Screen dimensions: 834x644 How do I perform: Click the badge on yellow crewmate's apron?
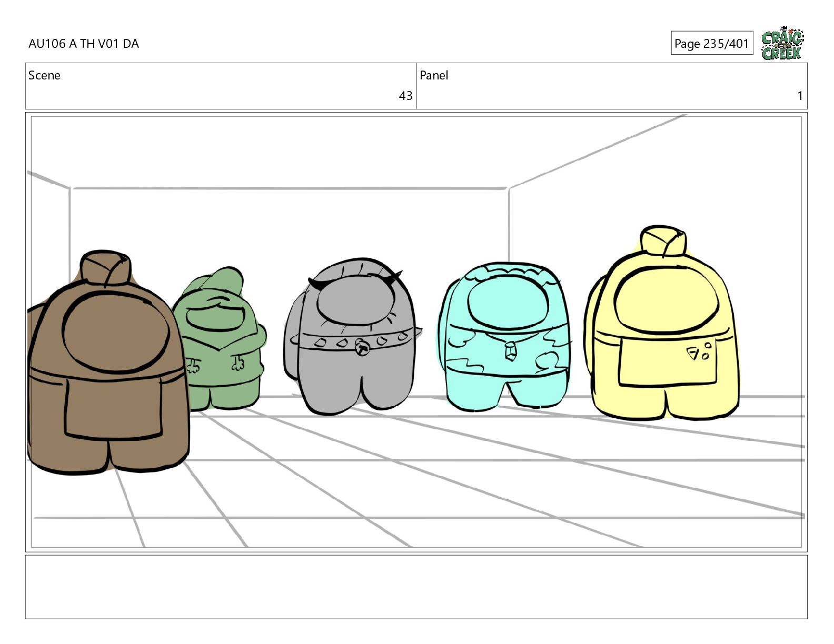pos(699,352)
